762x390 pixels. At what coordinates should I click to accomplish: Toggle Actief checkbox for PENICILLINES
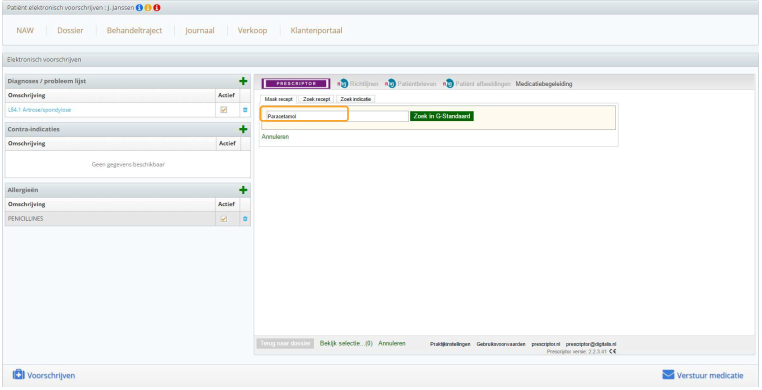pyautogui.click(x=224, y=219)
